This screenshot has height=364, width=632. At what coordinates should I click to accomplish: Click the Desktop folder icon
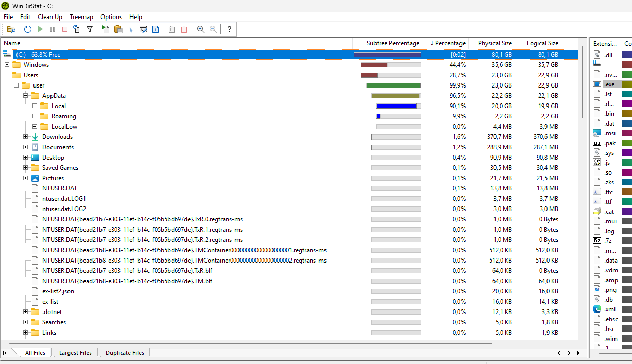click(x=35, y=158)
